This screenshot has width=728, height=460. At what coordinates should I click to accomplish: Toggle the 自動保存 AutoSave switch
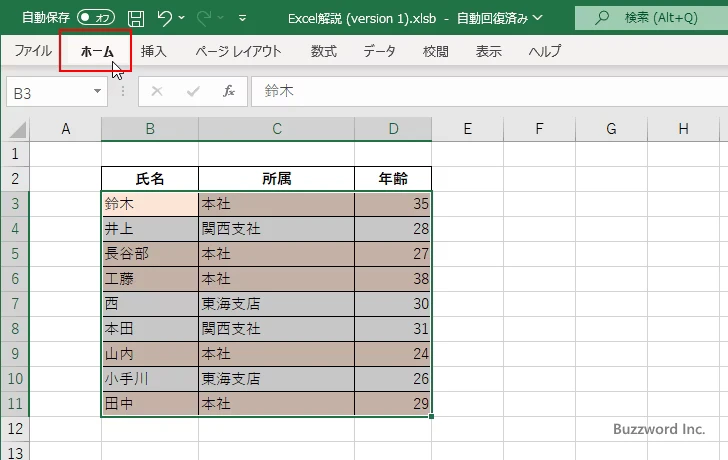tap(96, 18)
